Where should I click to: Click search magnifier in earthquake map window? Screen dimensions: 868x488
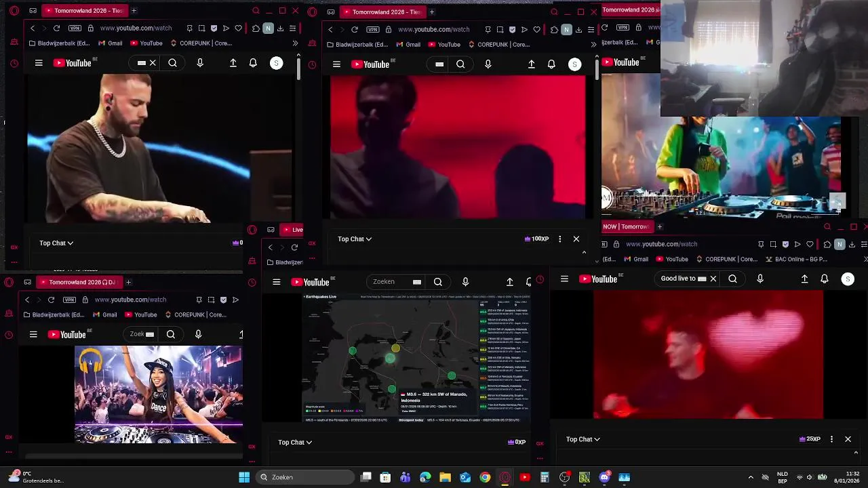[x=438, y=282]
